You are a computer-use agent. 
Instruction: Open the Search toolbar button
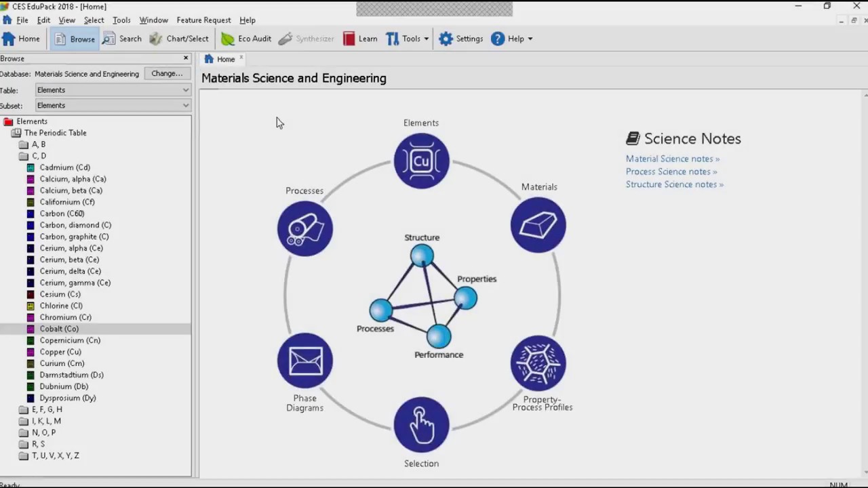point(122,39)
